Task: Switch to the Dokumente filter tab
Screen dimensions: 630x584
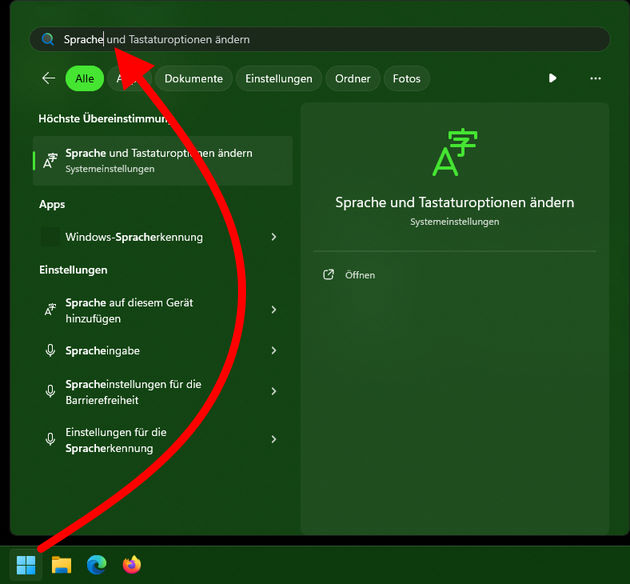Action: (x=193, y=78)
